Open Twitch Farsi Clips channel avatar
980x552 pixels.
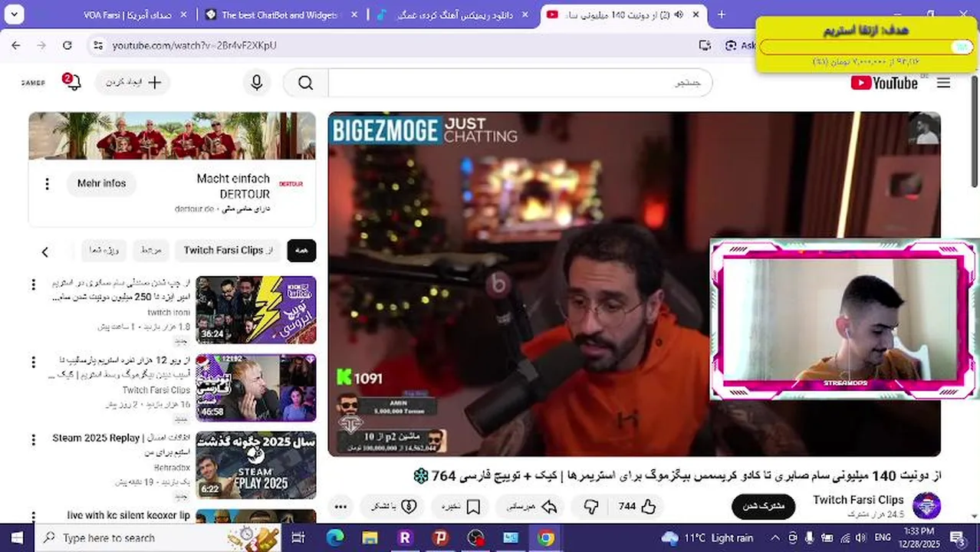click(926, 506)
